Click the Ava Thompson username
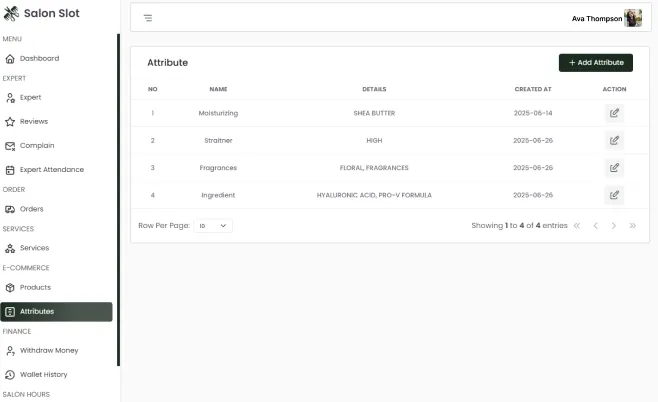Viewport: 658px width, 402px height. click(x=597, y=18)
